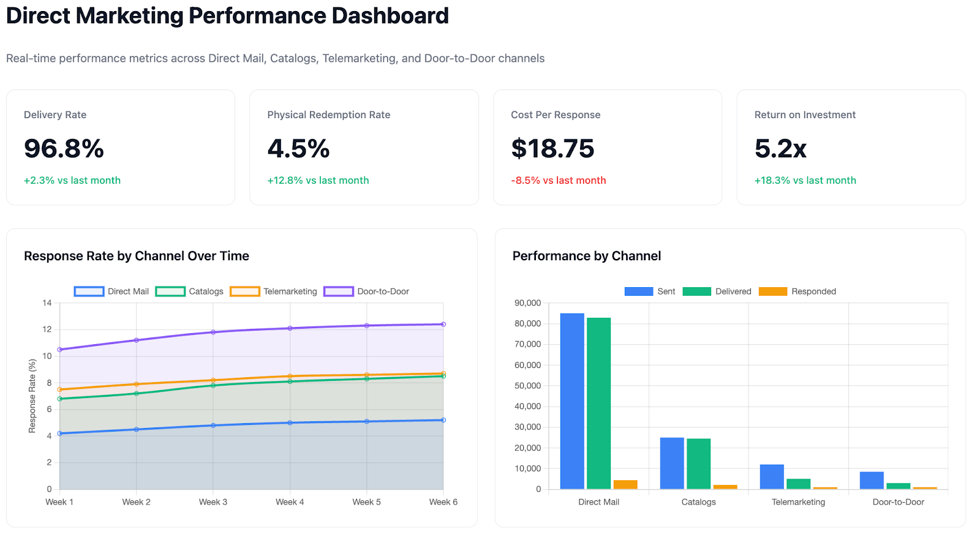980x537 pixels.
Task: Click the purple Door-to-Door legend swatch
Action: click(339, 291)
